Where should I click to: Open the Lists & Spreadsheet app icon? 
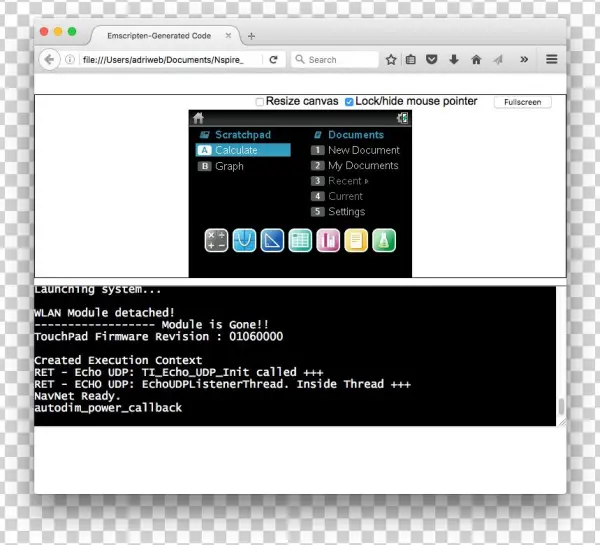[x=300, y=241]
